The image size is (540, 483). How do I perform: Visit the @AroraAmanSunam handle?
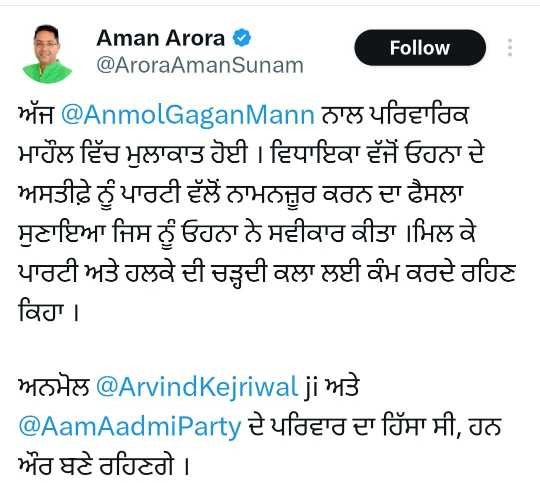200,65
